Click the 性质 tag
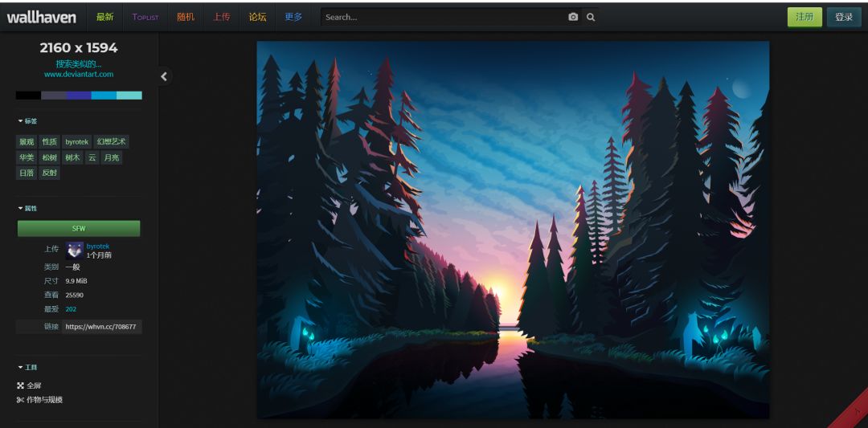The width and height of the screenshot is (868, 428). pos(49,142)
